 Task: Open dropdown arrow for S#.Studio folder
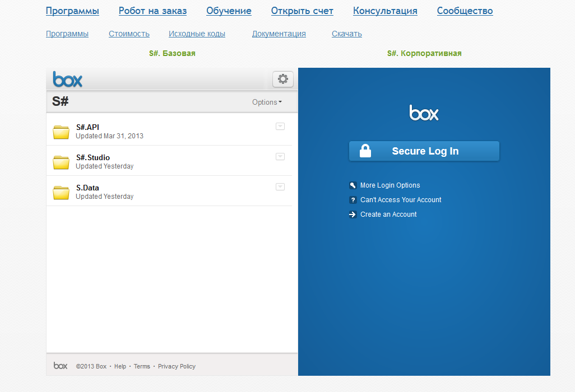(x=280, y=157)
